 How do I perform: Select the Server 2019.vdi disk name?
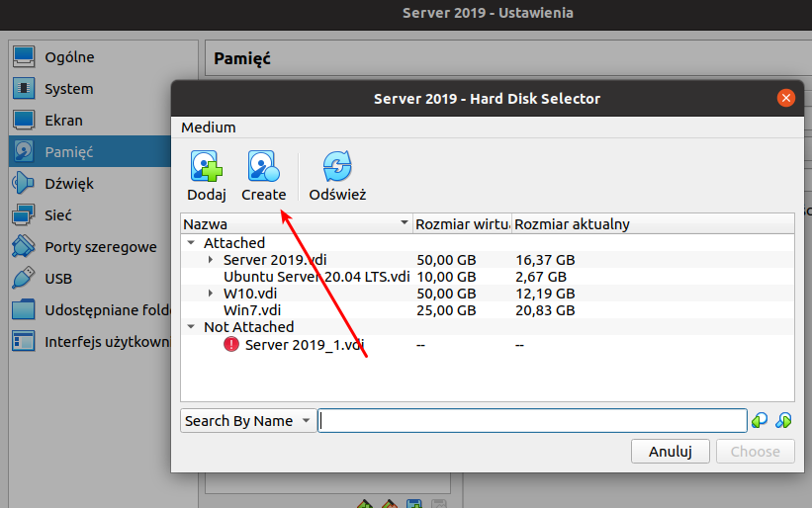click(x=275, y=260)
